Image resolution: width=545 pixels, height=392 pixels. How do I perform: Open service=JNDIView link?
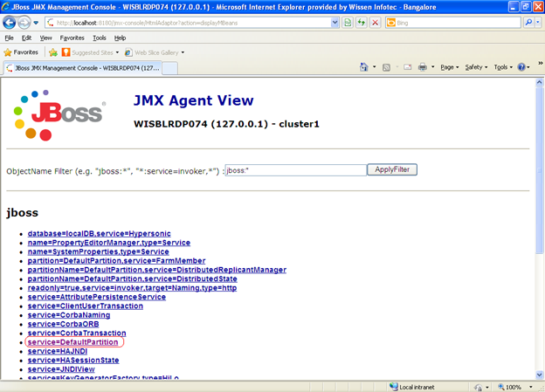point(61,369)
